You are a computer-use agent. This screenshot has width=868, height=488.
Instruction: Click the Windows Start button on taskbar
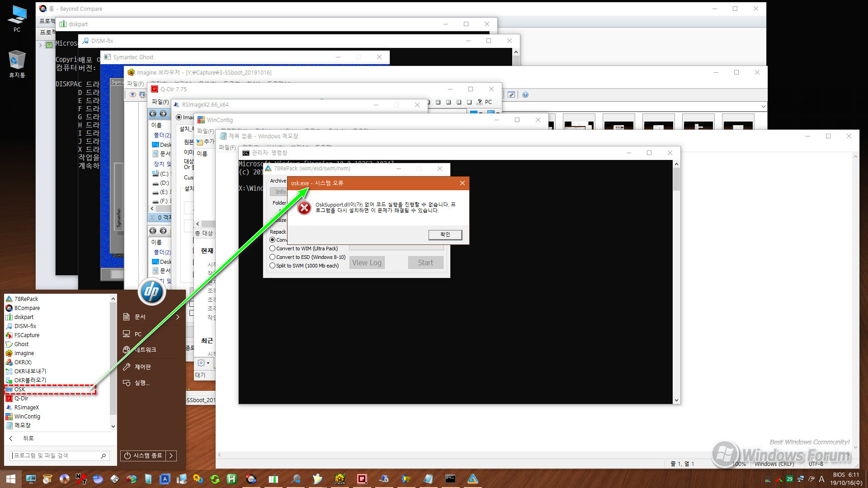tap(11, 479)
